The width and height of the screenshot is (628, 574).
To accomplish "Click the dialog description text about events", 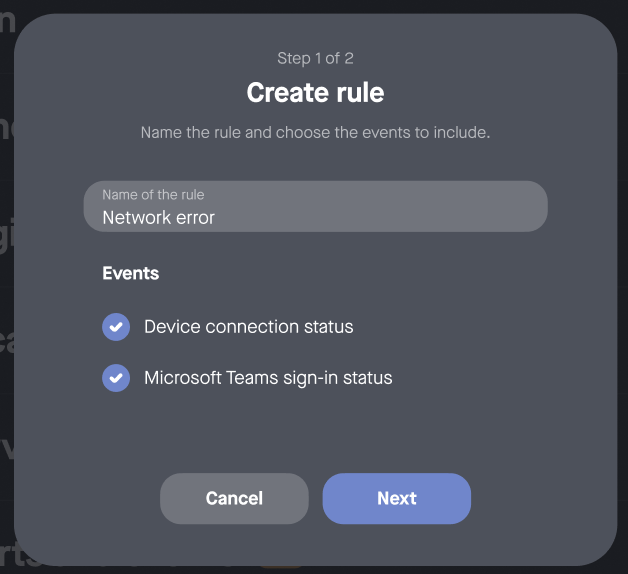I will click(x=315, y=132).
